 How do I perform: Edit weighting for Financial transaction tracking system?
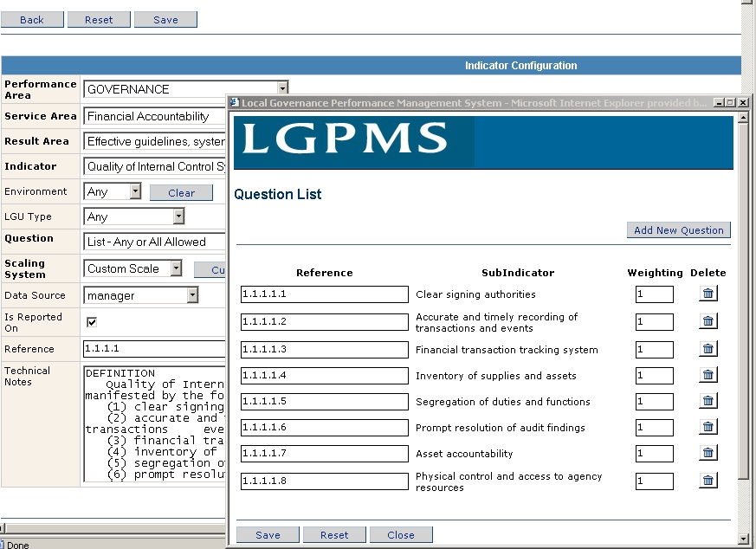tap(655, 350)
